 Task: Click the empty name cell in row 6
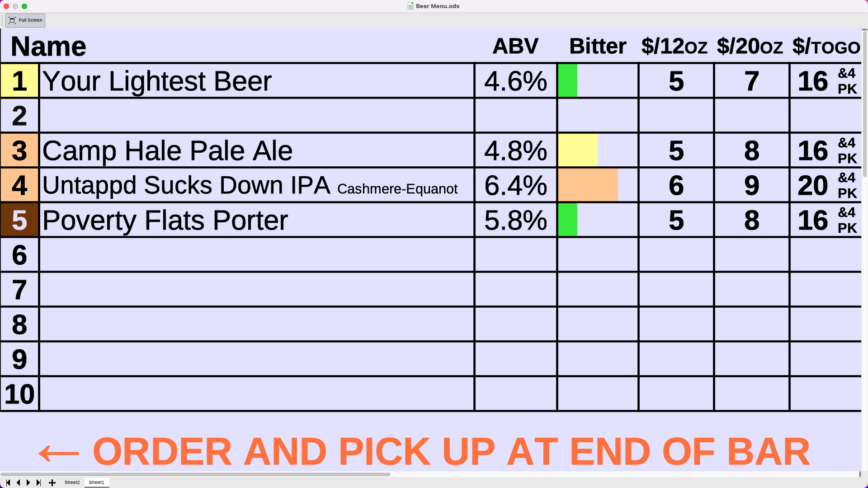click(257, 255)
